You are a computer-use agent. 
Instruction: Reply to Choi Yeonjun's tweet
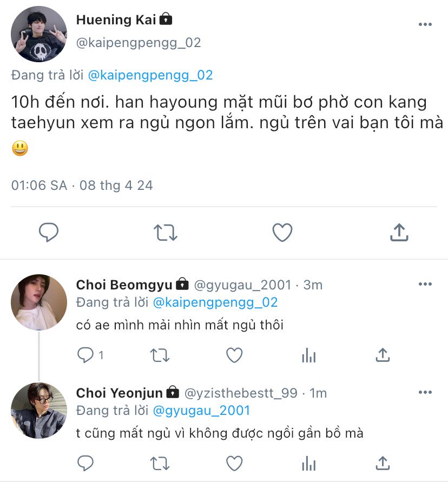[x=85, y=463]
